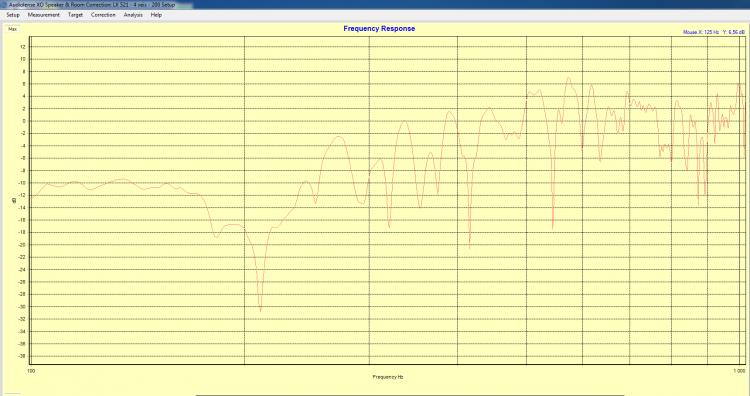Image resolution: width=750 pixels, height=396 pixels.
Task: Click the Frequency Hz axis label
Action: coord(388,377)
